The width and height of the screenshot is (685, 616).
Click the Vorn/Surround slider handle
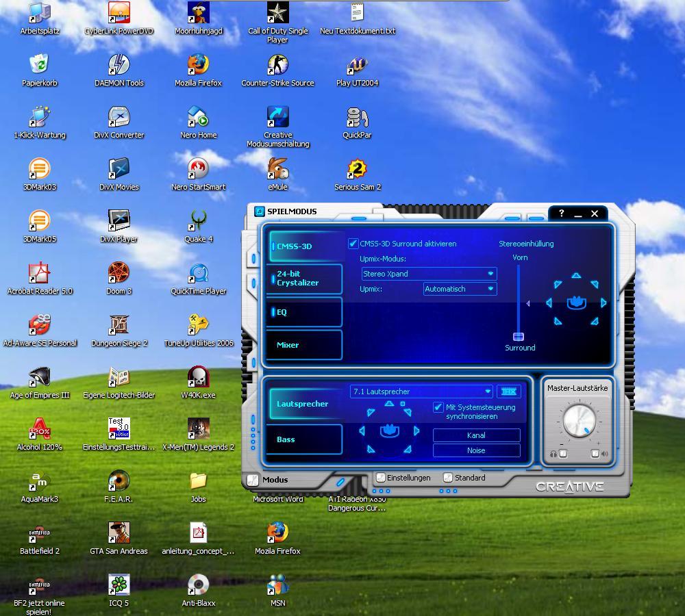(x=519, y=336)
